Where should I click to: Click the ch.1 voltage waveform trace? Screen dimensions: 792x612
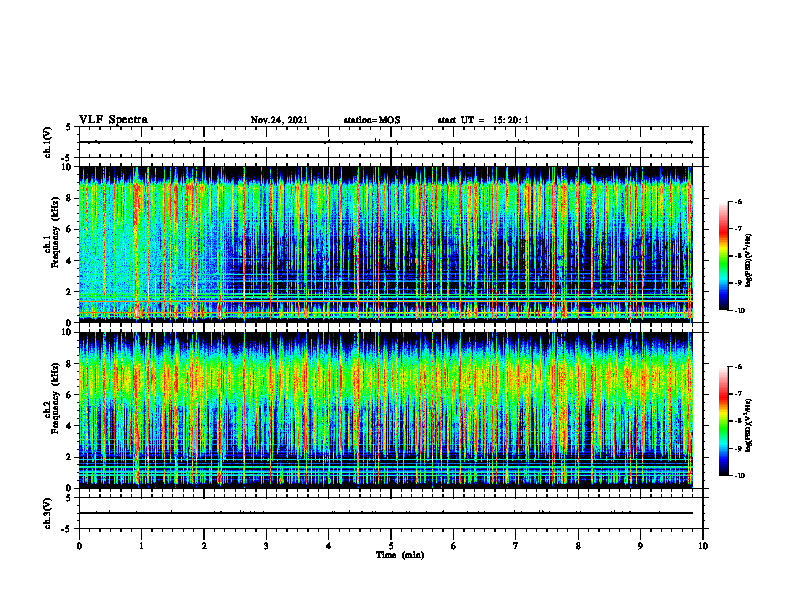(x=386, y=142)
